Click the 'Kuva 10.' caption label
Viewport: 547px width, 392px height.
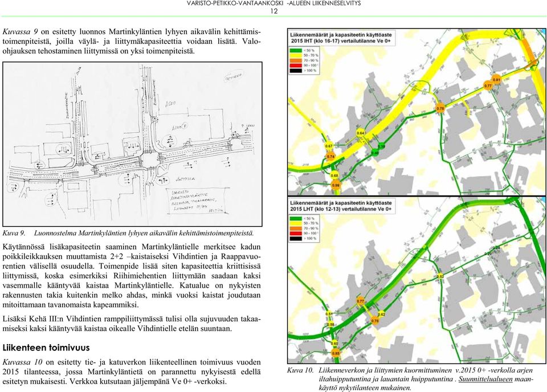[300, 370]
